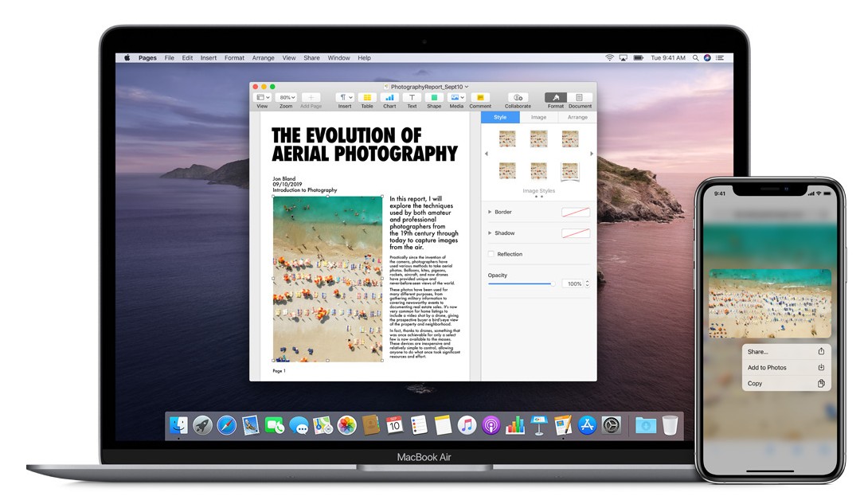
Task: Open Photos from the Dock
Action: coord(346,425)
